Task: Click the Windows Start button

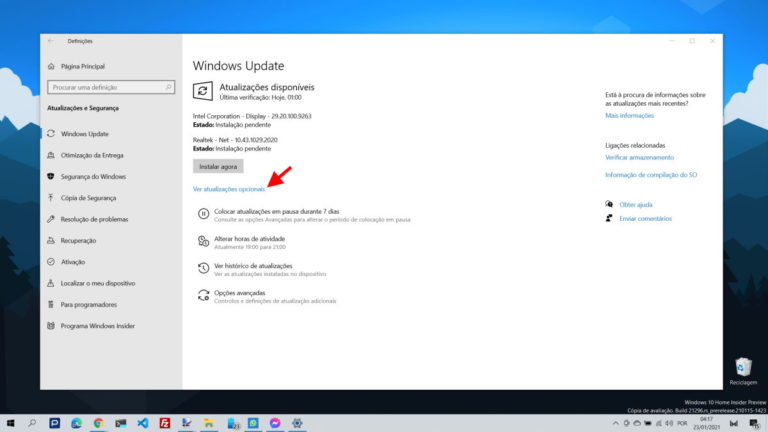Action: (x=10, y=423)
